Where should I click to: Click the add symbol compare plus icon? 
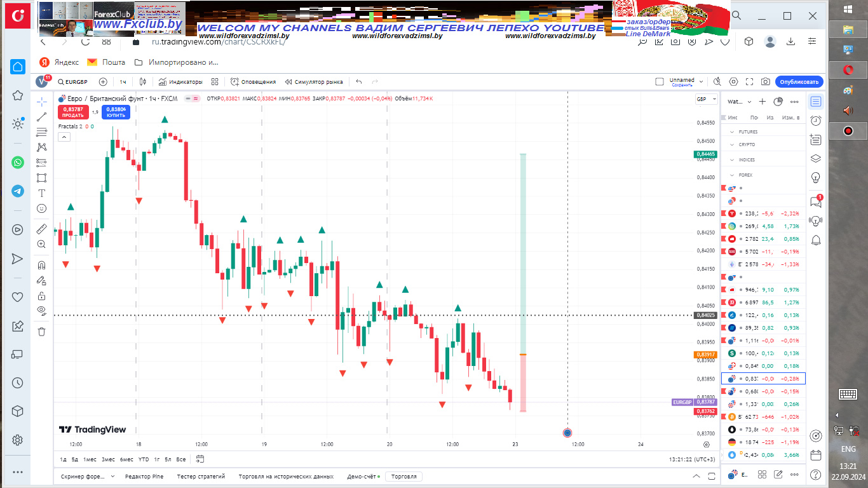pos(103,82)
